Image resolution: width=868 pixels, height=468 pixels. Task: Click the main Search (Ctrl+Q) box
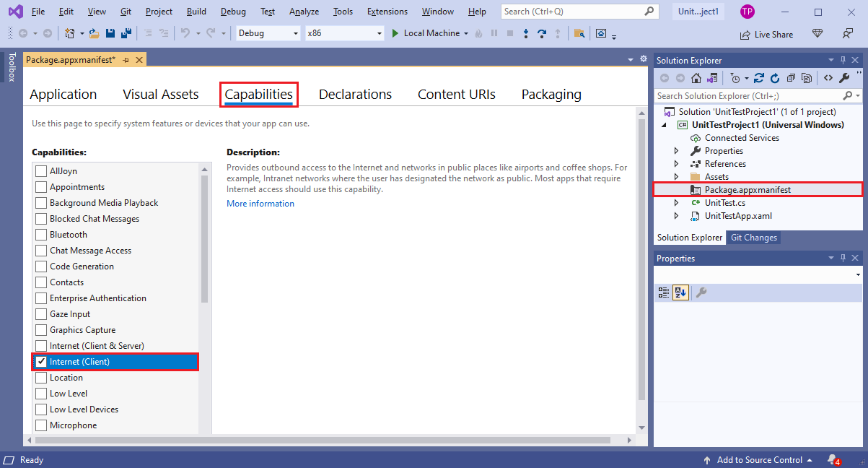click(x=580, y=12)
